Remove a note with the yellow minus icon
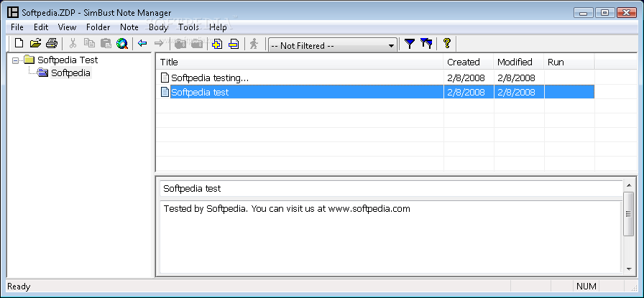 click(x=234, y=43)
